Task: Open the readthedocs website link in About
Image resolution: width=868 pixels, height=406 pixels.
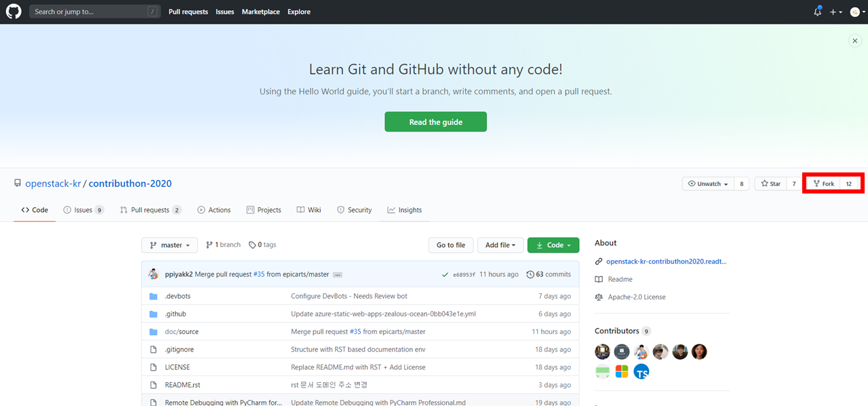Action: point(666,261)
